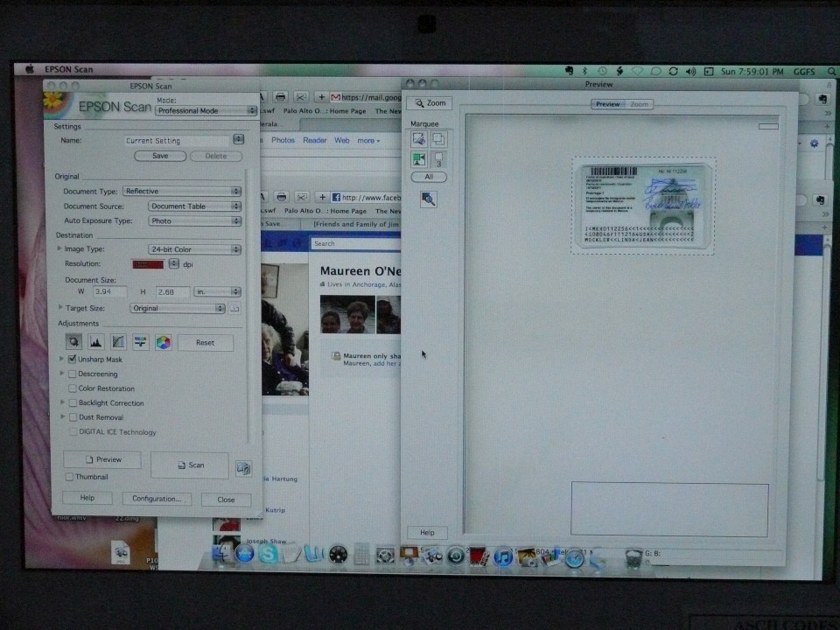The width and height of the screenshot is (840, 630).
Task: Open Time Machine from the Dock
Action: coord(456,556)
